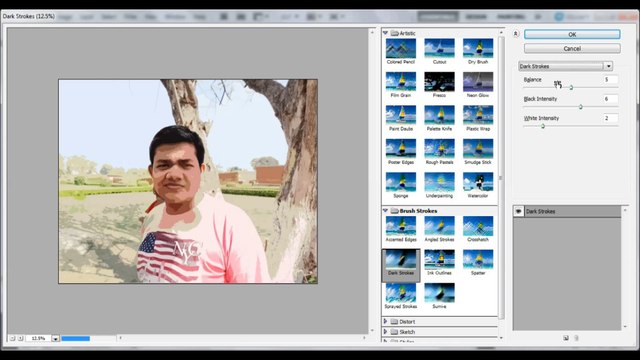Open the zoom percentage dropdown arrow
640x360 pixels.
(55, 338)
